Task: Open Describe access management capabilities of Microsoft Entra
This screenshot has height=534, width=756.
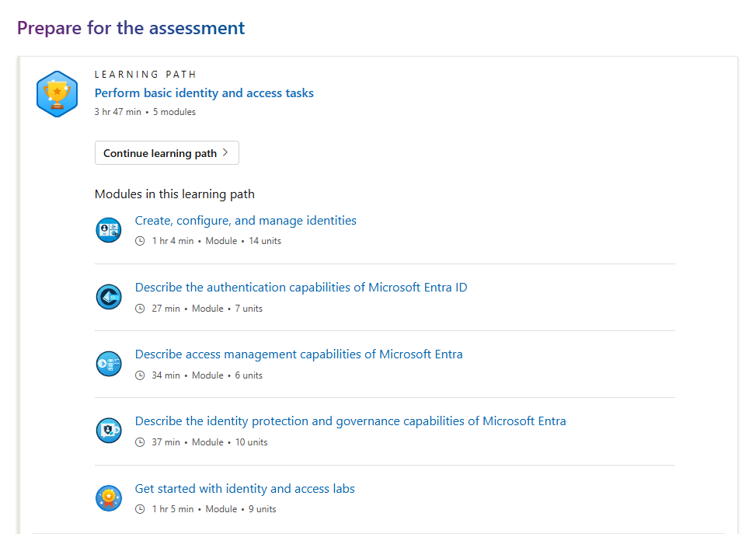Action: [x=298, y=354]
